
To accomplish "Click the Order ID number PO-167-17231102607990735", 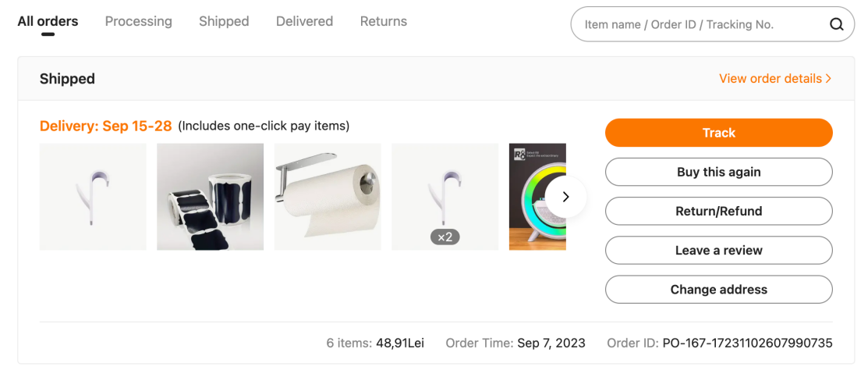I will coord(747,343).
